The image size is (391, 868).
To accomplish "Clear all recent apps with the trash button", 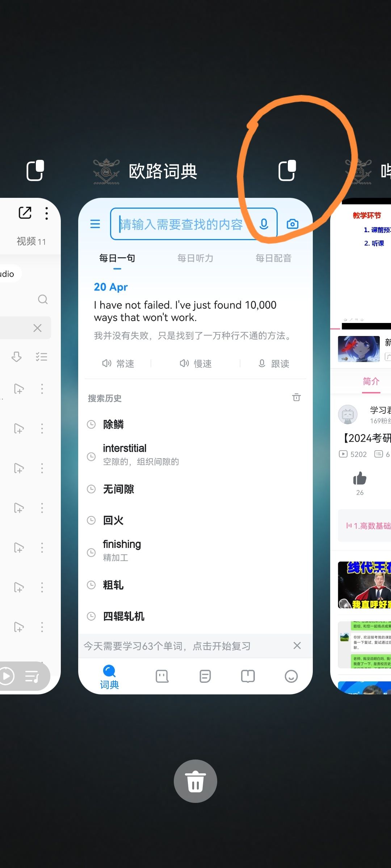I will [x=195, y=781].
